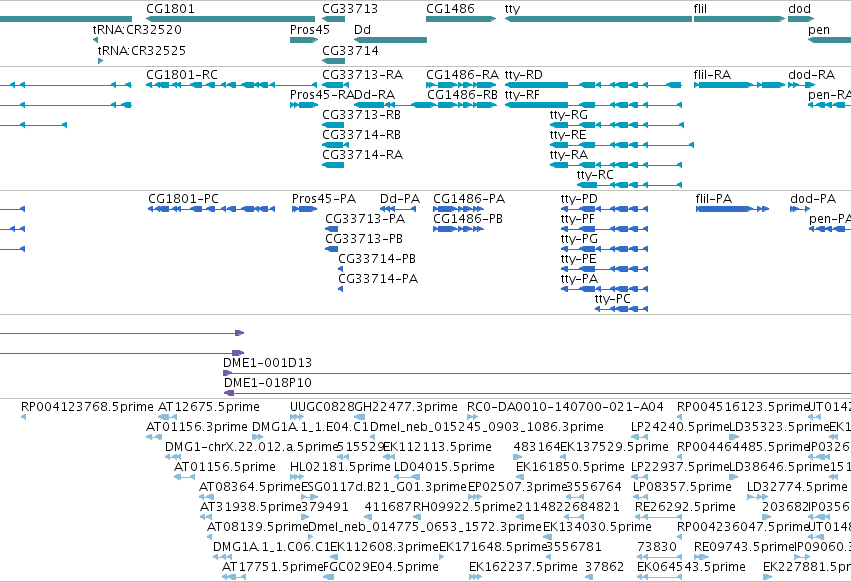The height and width of the screenshot is (582, 851).
Task: Select the CG33714 gene bar
Action: [333, 61]
